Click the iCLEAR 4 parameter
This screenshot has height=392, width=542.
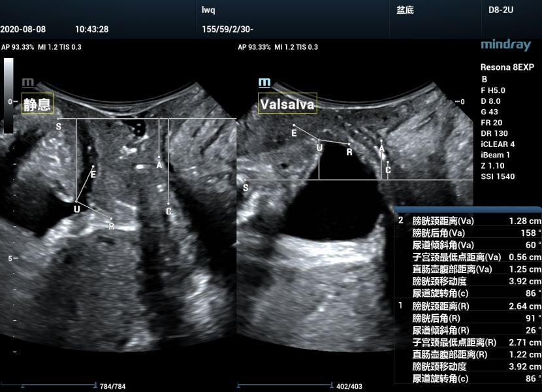pyautogui.click(x=498, y=144)
